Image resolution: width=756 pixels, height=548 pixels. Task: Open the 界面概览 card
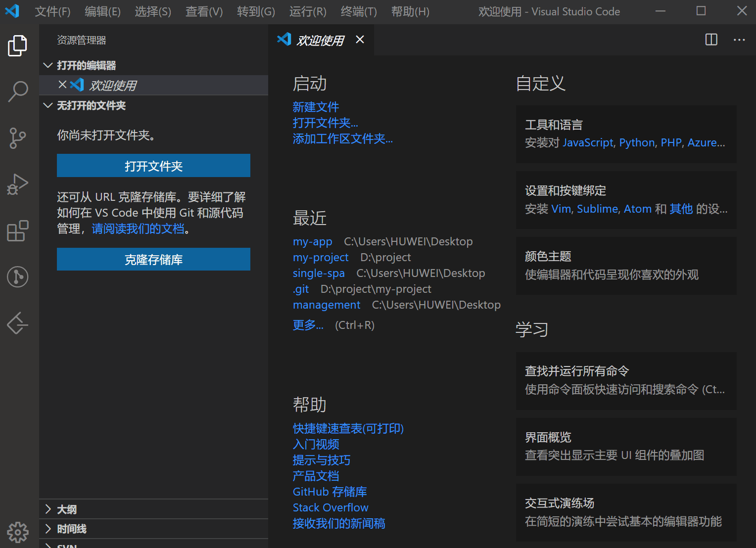[x=626, y=447]
